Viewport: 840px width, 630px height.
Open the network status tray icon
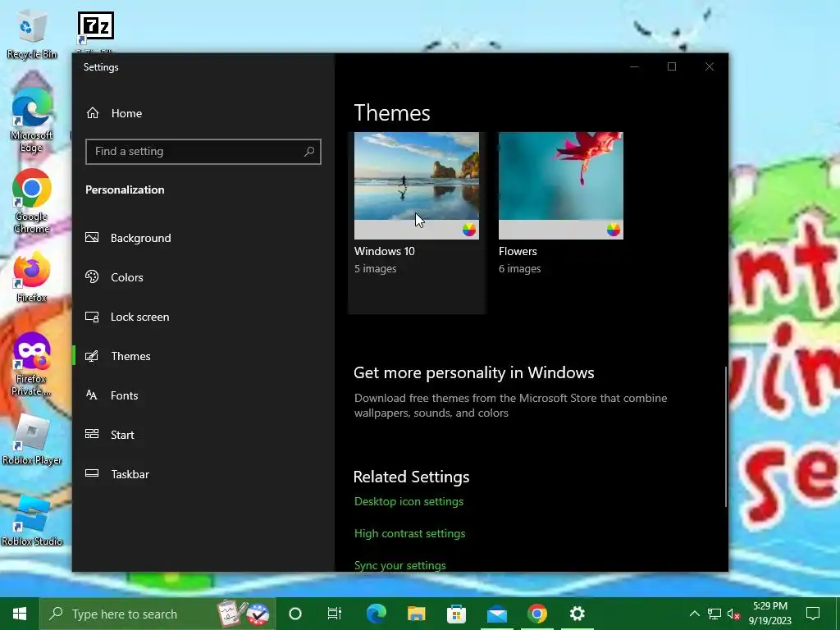[714, 614]
